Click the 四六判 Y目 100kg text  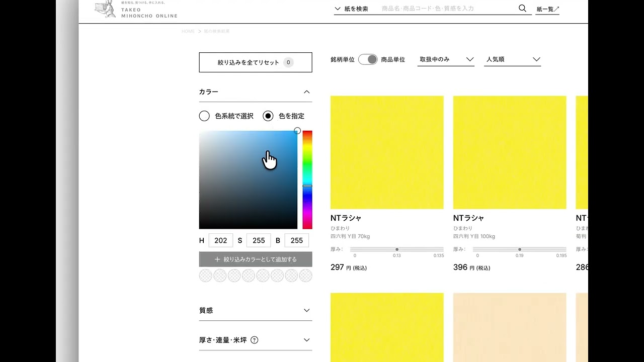[474, 236]
